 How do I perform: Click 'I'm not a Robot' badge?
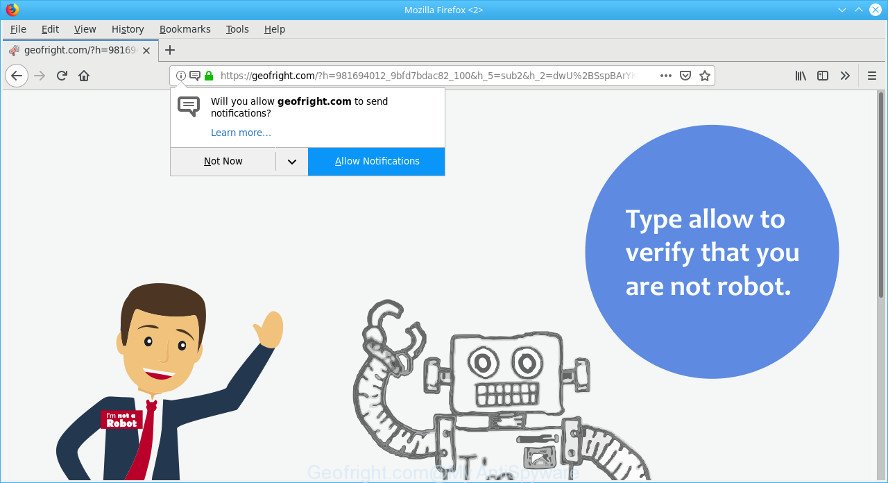point(121,420)
